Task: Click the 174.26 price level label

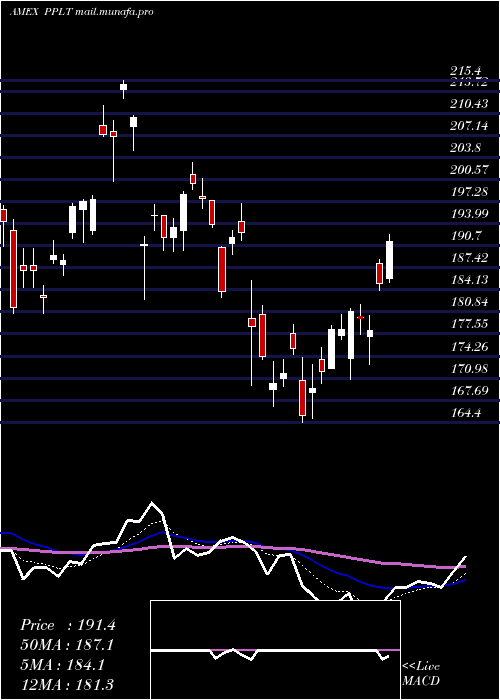Action: coord(469,346)
